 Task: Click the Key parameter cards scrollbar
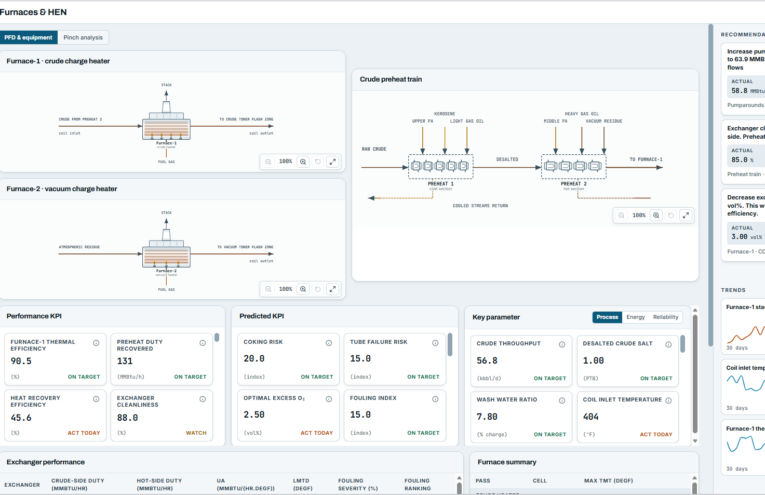[x=683, y=344]
